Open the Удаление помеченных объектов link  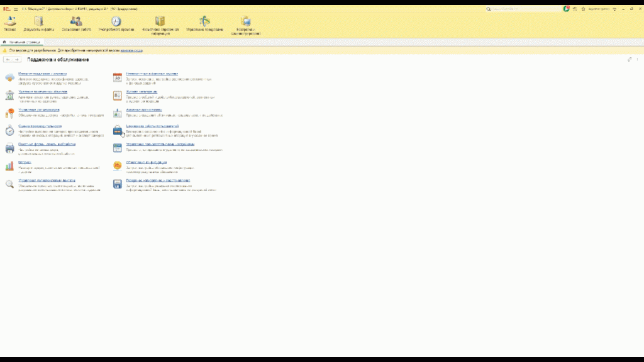pos(43,92)
